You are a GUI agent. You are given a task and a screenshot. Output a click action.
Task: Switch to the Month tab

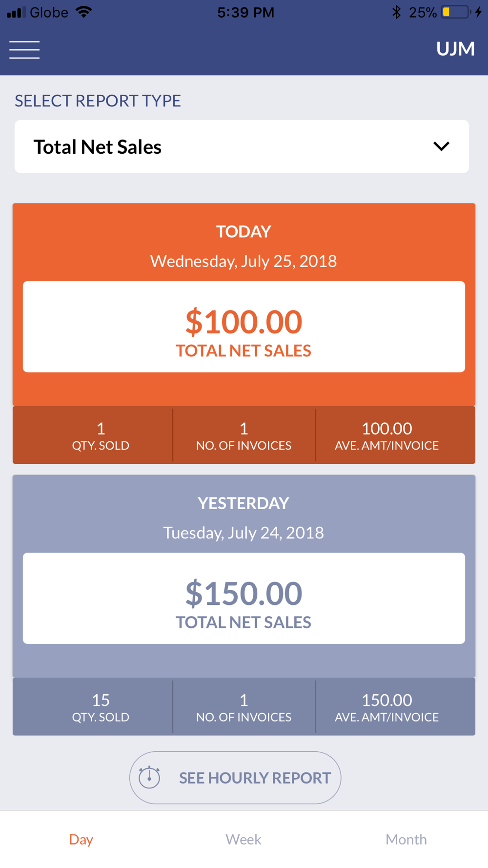point(406,839)
